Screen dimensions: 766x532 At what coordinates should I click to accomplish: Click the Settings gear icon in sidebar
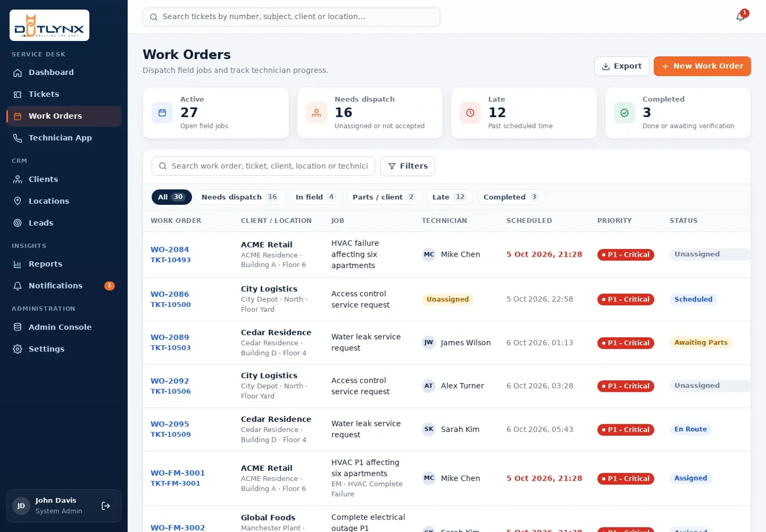click(18, 349)
